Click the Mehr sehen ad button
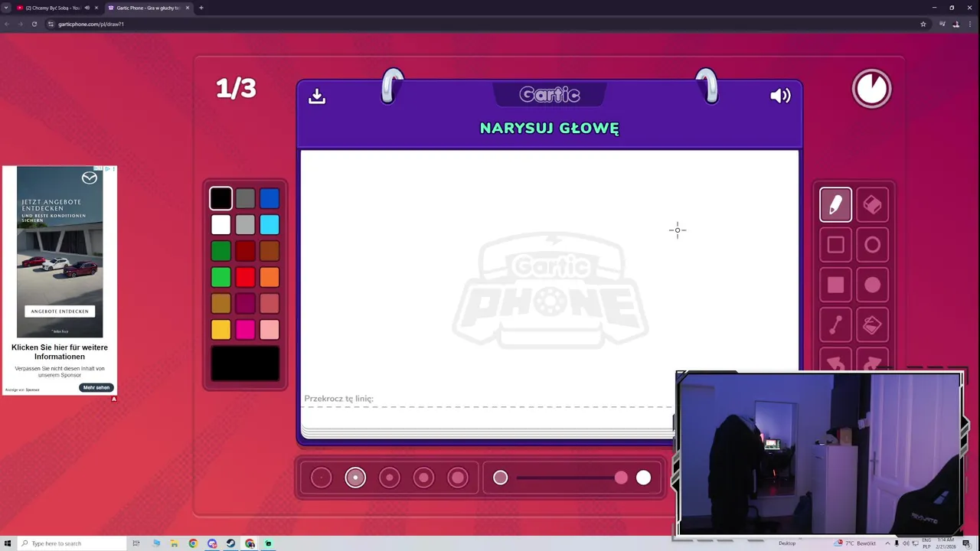The height and width of the screenshot is (551, 980). [x=96, y=387]
